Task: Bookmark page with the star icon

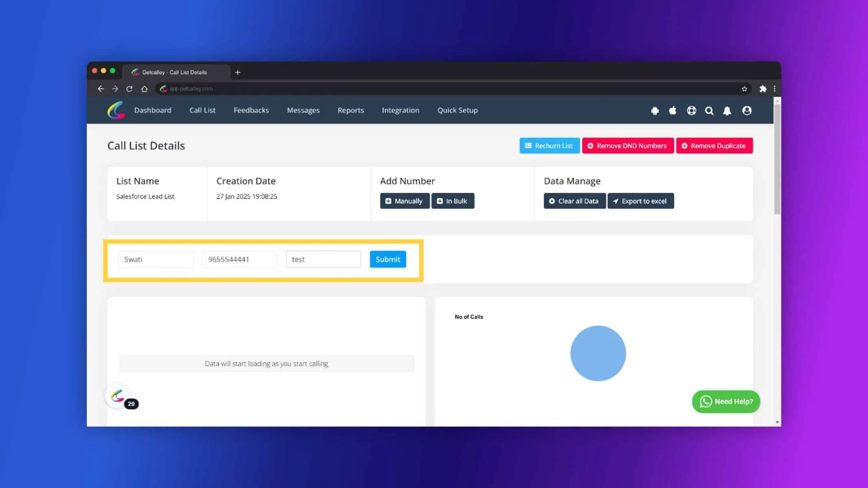Action: (x=744, y=89)
